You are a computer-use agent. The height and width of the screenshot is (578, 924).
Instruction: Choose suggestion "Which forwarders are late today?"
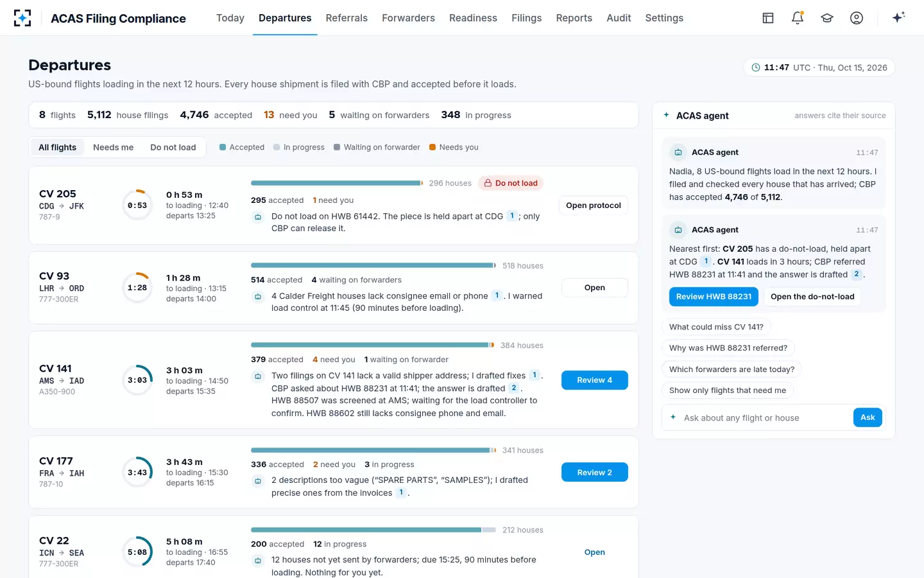[x=732, y=369]
